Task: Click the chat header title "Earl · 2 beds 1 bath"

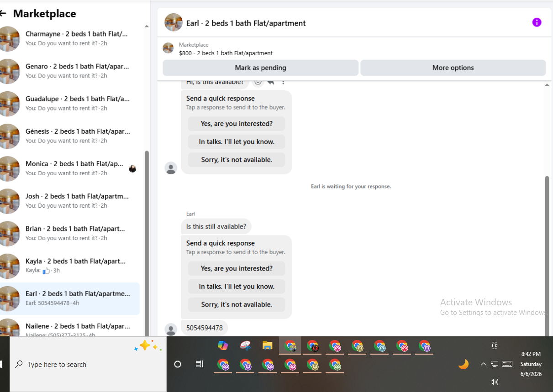Action: [x=246, y=23]
